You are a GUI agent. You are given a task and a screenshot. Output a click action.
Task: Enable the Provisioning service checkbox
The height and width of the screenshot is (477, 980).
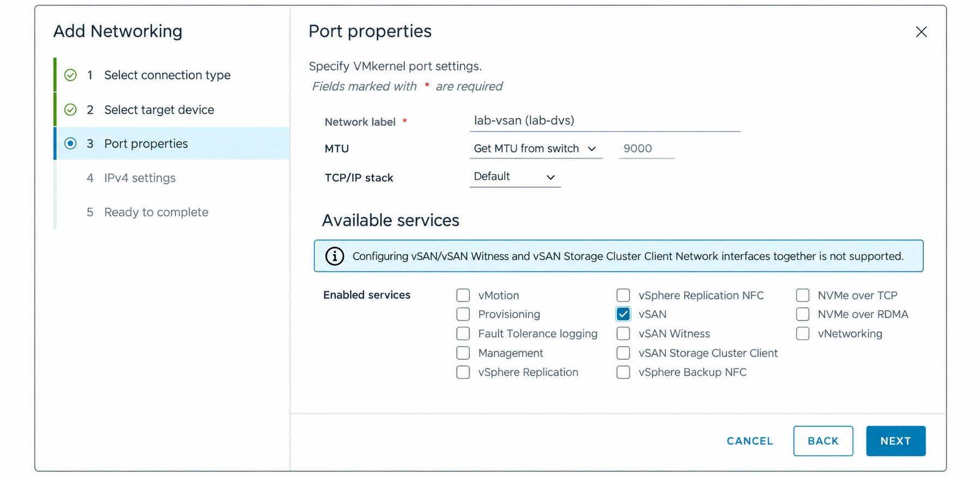(x=463, y=314)
